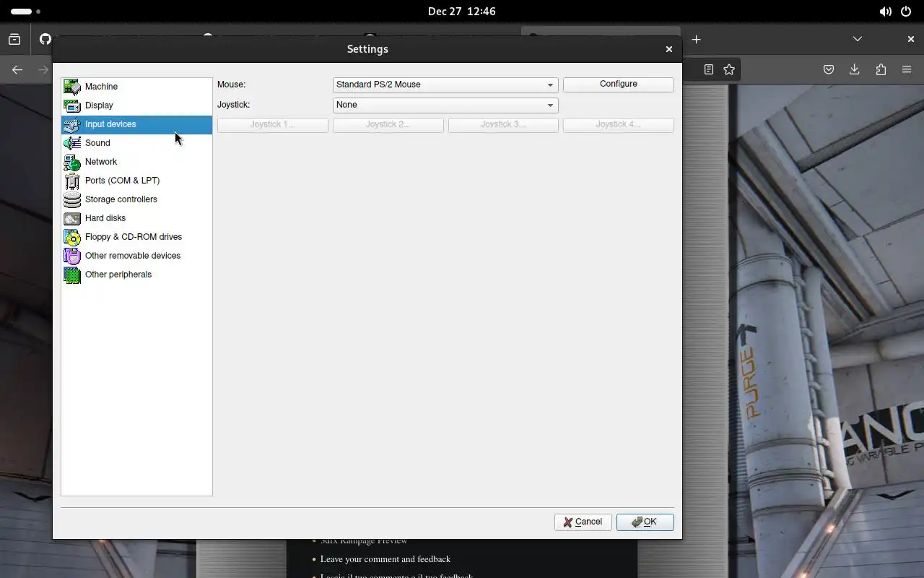Image resolution: width=924 pixels, height=578 pixels.
Task: Click the GitHub pinned tab icon
Action: click(x=45, y=39)
